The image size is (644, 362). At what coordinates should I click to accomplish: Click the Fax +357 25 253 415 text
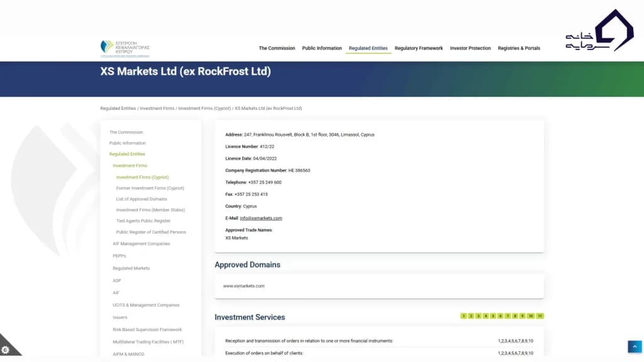pos(246,195)
